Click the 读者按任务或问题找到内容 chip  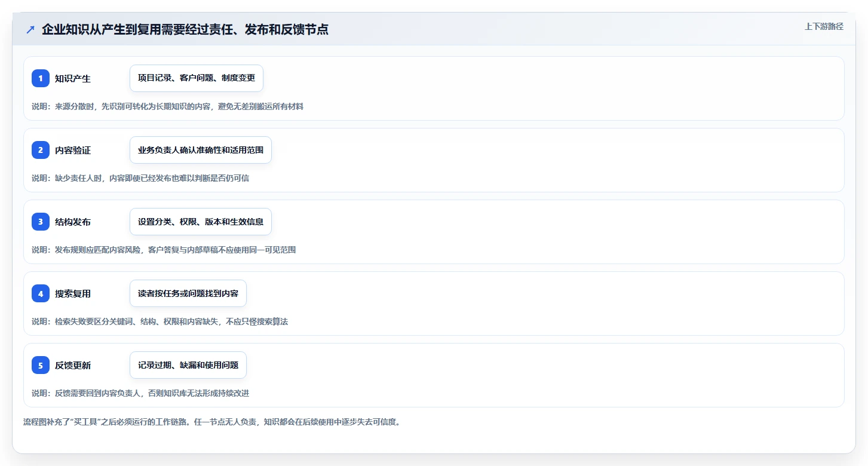point(188,293)
